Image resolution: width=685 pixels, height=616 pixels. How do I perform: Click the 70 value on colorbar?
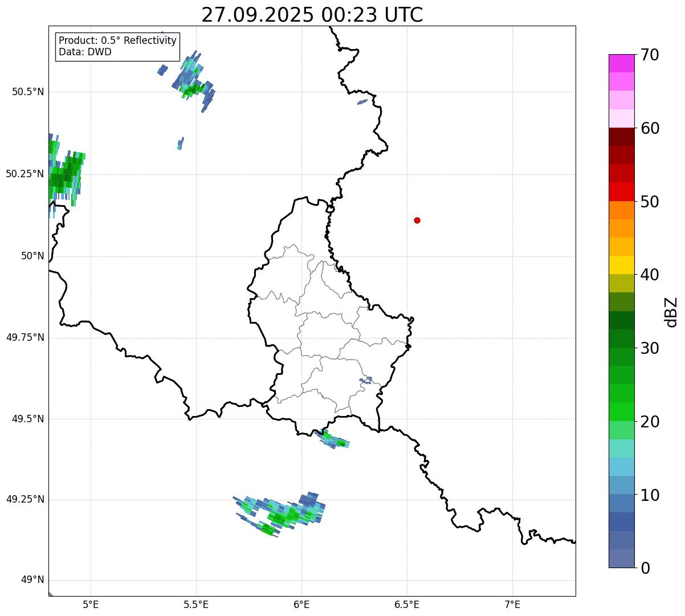[x=650, y=55]
